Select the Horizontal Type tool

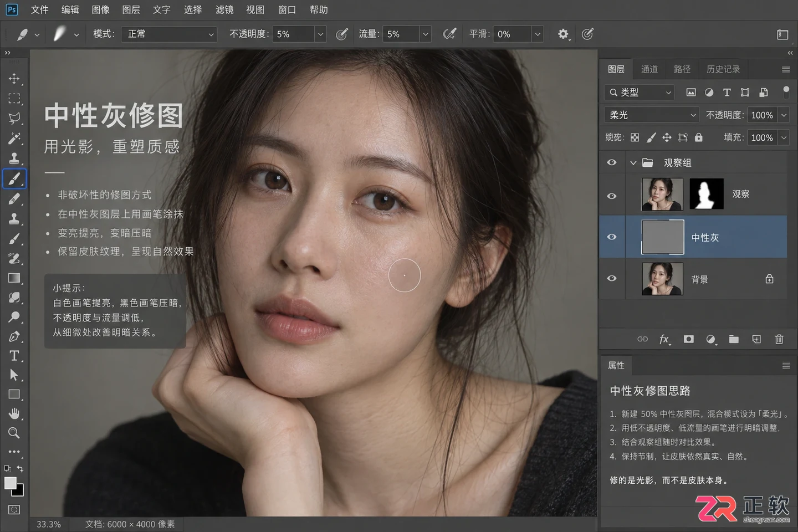(x=14, y=355)
